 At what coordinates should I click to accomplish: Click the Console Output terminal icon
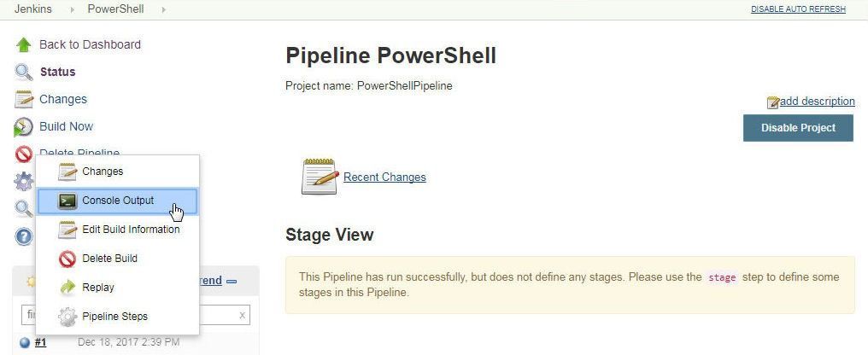pos(67,201)
